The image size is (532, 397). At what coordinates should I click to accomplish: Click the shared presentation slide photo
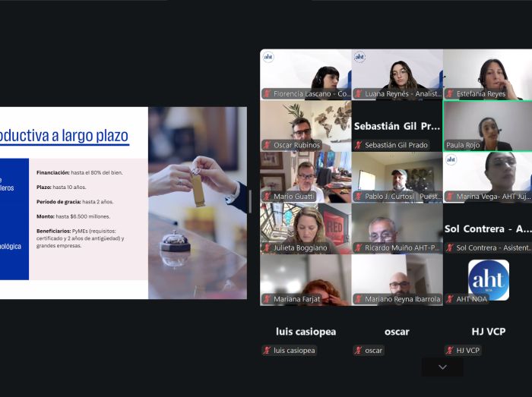pos(198,202)
